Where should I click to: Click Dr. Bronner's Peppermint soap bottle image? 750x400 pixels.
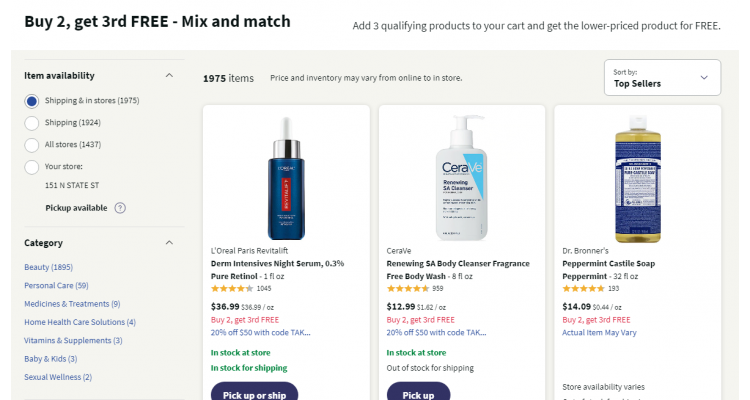(x=637, y=176)
